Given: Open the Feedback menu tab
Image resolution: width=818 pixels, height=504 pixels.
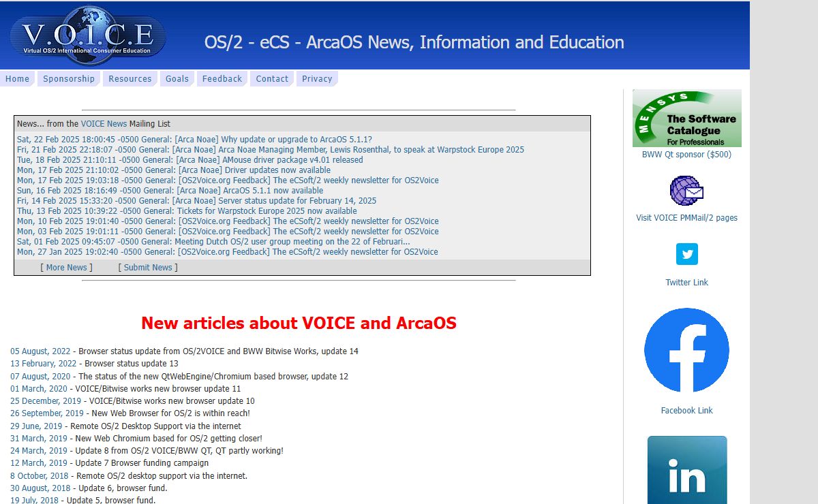Looking at the screenshot, I should (x=222, y=79).
